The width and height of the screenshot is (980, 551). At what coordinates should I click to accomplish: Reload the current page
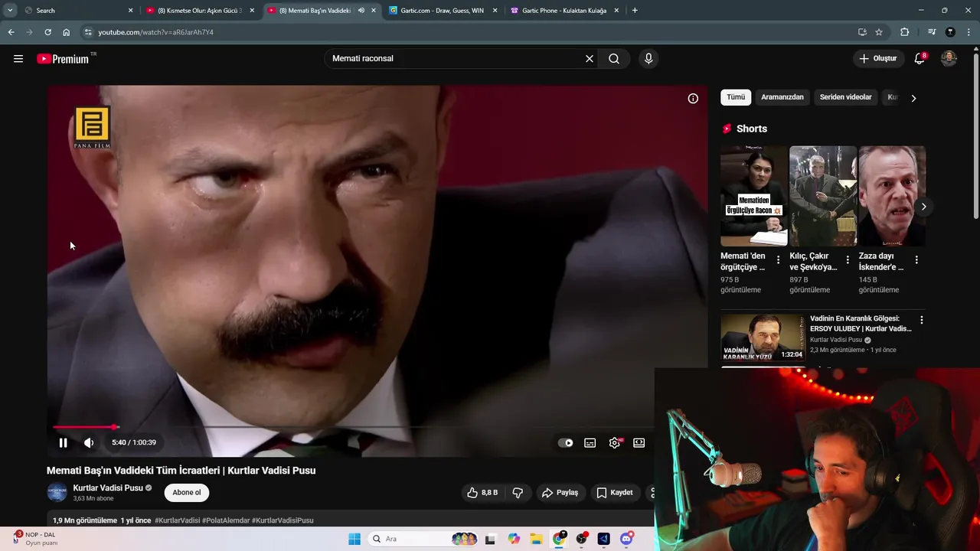pos(47,32)
